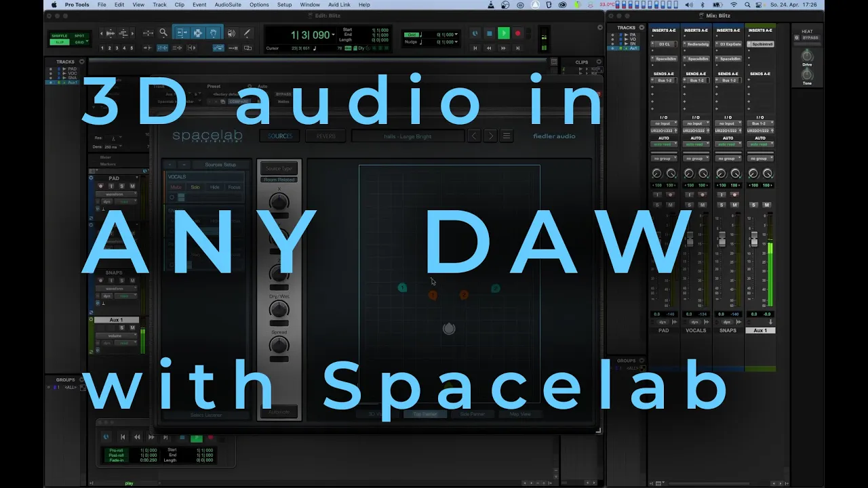Click the Aux 1 channel volume fader

coord(754,239)
